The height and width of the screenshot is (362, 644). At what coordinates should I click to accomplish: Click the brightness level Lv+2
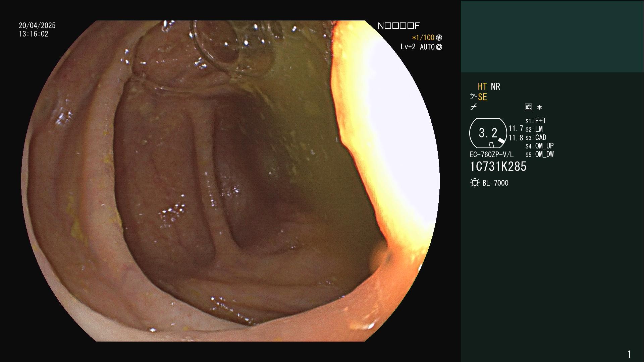point(408,47)
